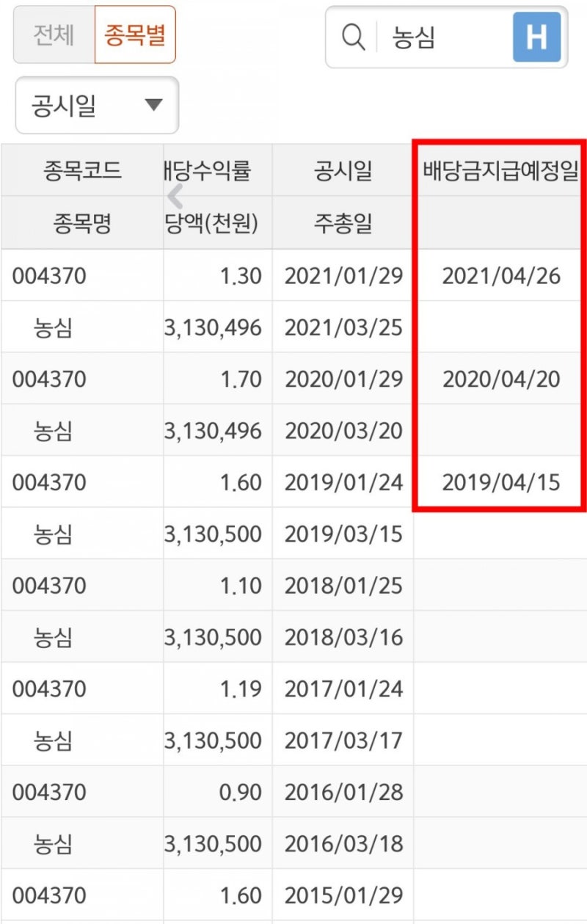Select the 배당금지급예정일 column header

(500, 170)
